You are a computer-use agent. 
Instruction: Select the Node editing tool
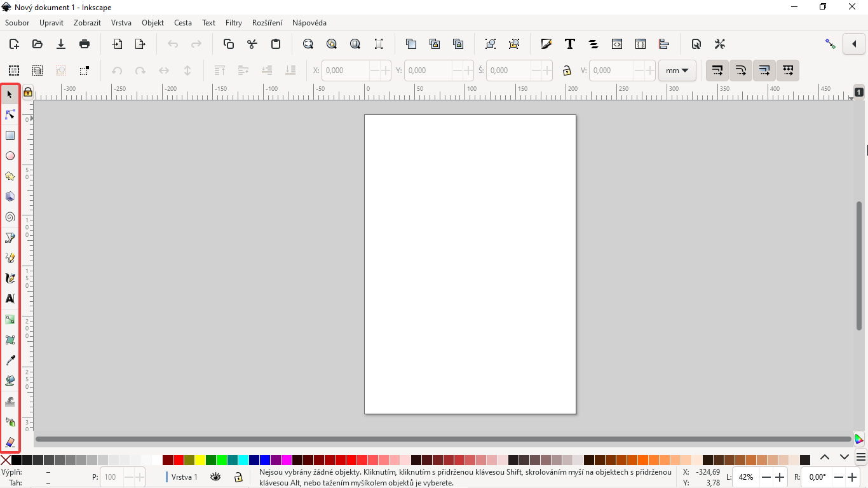(10, 115)
